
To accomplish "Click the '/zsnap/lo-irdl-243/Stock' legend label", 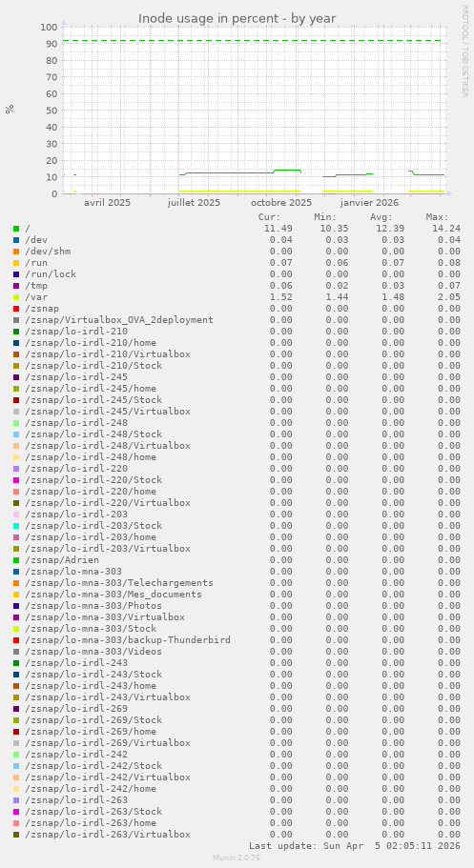I will pyautogui.click(x=93, y=675).
